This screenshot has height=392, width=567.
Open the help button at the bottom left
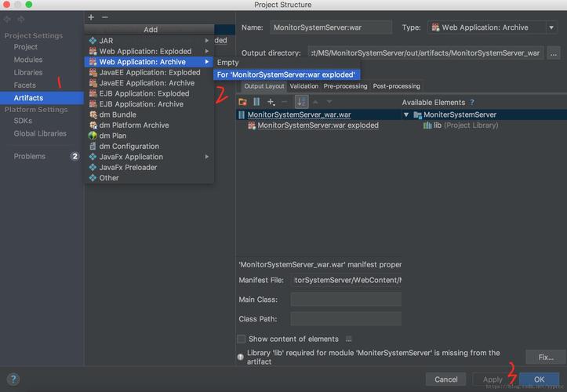13,379
